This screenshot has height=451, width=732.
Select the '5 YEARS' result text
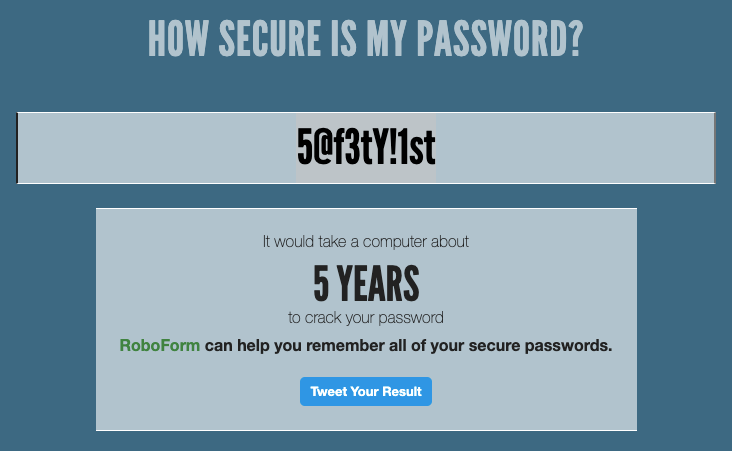pos(366,284)
